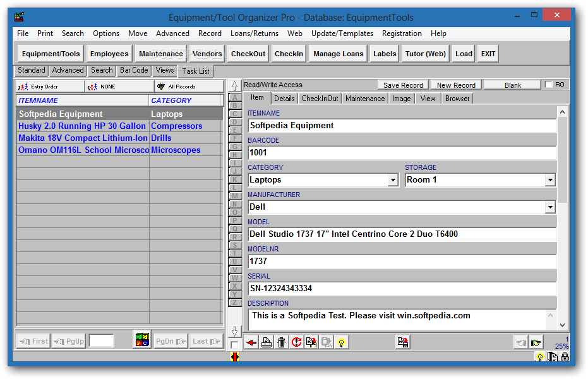588x379 pixels.
Task: Click the printer icon in record toolbar
Action: coord(267,342)
